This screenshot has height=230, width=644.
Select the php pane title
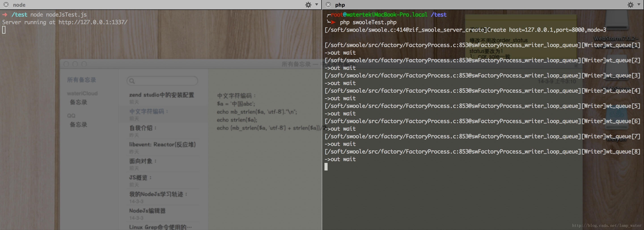coord(340,5)
